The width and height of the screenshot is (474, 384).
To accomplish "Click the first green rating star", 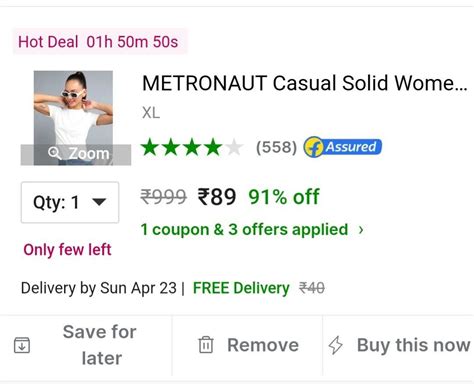I will coord(150,147).
